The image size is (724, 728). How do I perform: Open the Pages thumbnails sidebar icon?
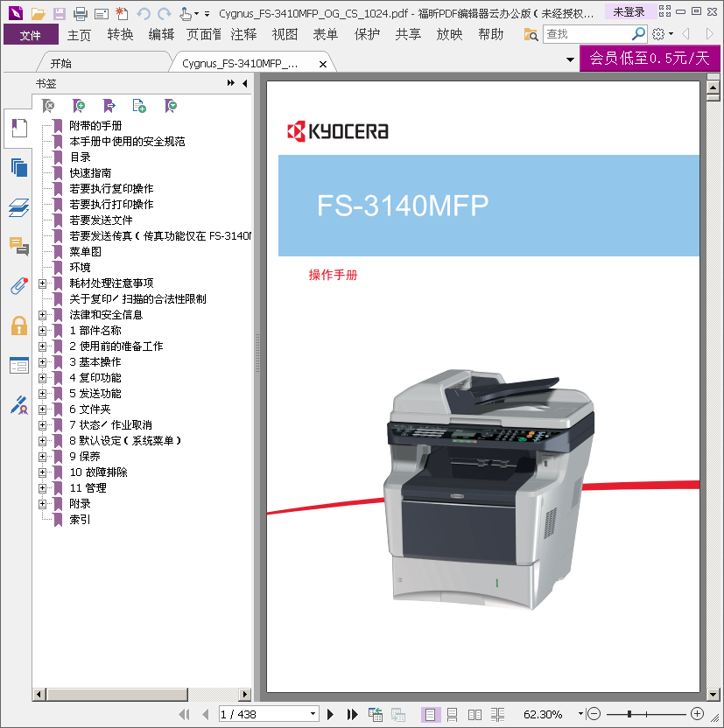click(19, 167)
